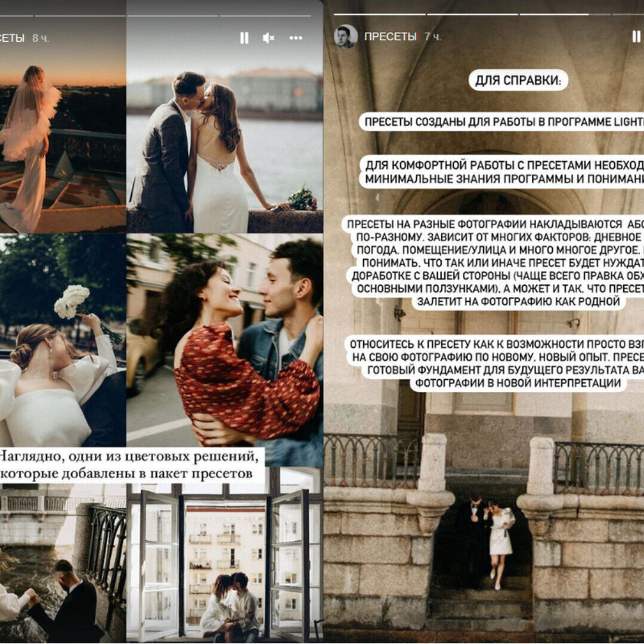This screenshot has height=644, width=644.
Task: Pause the story next to the mute icon
Action: (244, 38)
